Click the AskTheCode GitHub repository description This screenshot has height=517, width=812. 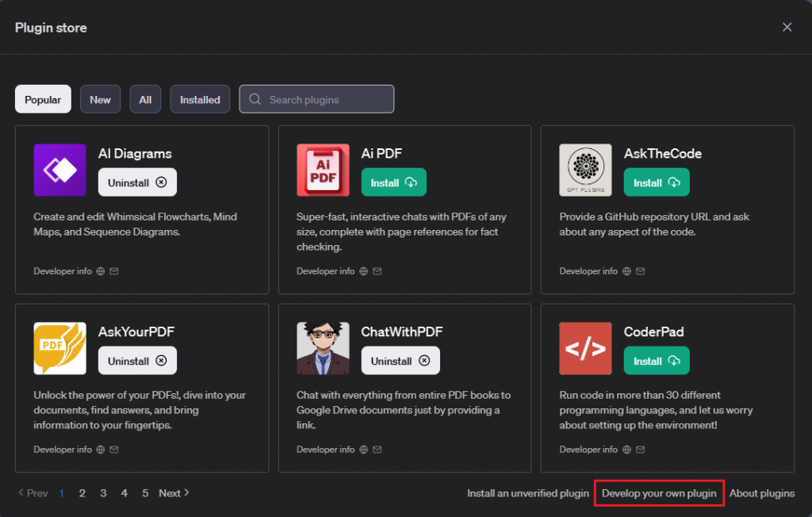(x=654, y=224)
